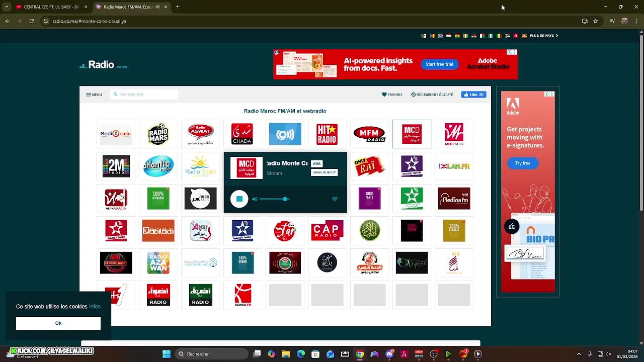Click the Facebook Like 3K button
Screen dimensions: 644x362
(x=473, y=95)
